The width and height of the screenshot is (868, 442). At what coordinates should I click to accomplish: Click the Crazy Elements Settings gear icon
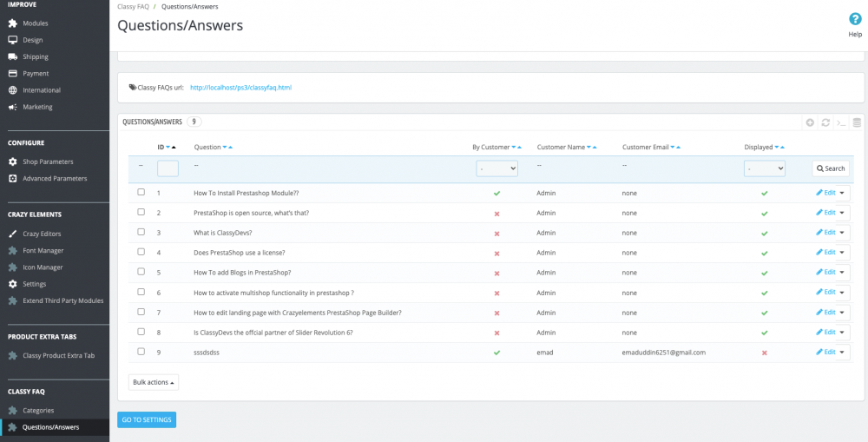pyautogui.click(x=13, y=284)
